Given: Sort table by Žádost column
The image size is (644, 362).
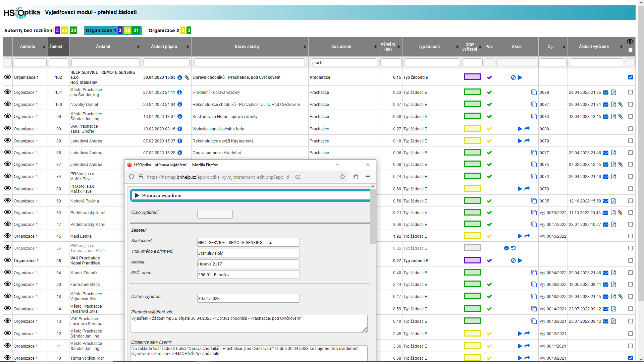Looking at the screenshot, I should [x=58, y=47].
